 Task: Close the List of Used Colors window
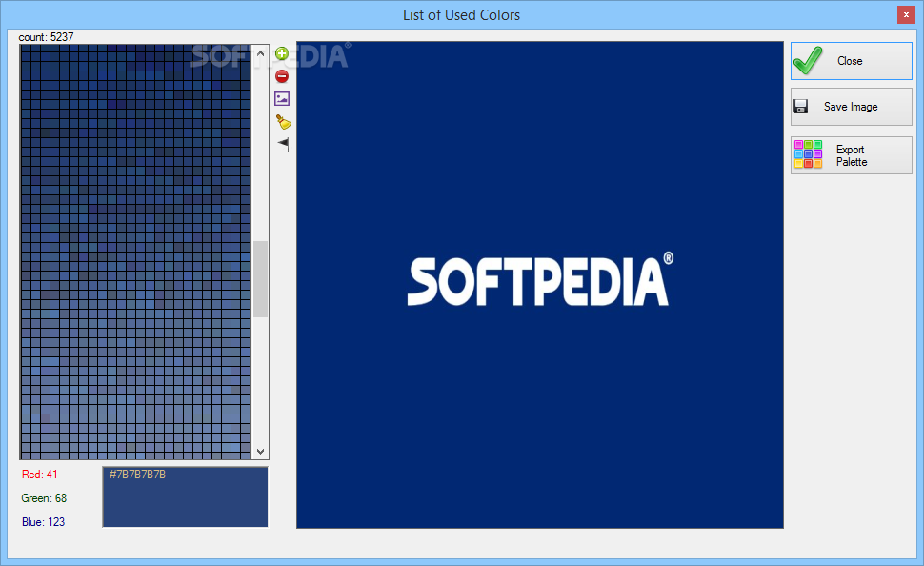[906, 14]
